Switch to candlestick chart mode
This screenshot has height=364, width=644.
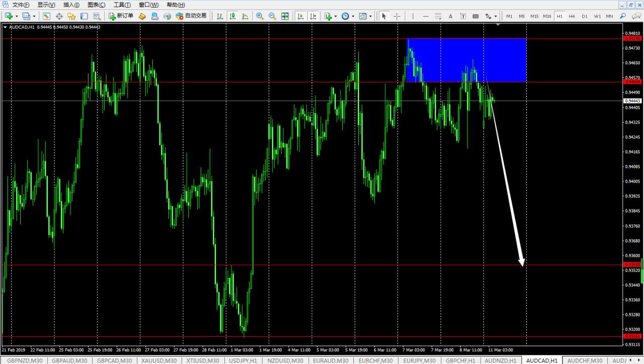click(x=232, y=16)
